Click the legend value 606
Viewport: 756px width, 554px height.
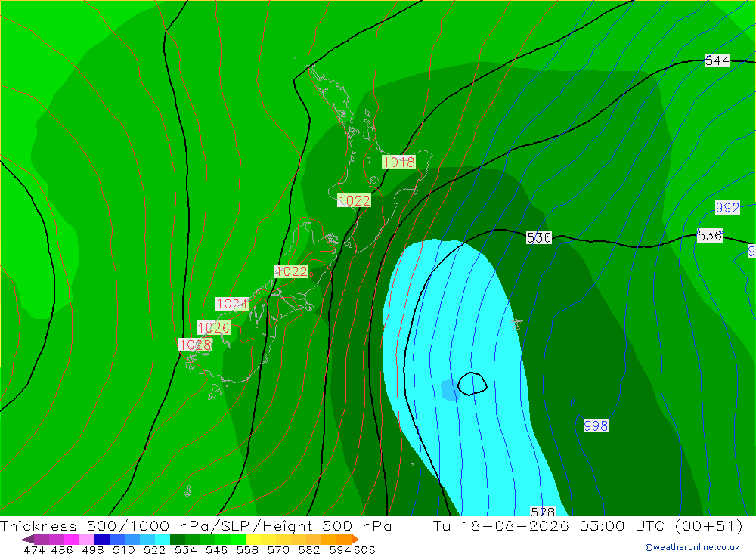[x=364, y=549]
